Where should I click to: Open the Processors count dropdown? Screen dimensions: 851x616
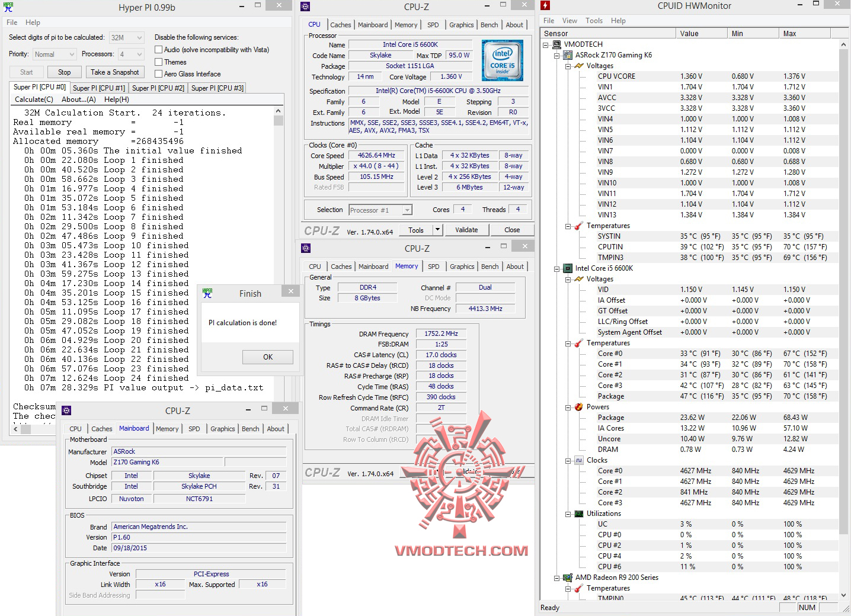[x=131, y=54]
